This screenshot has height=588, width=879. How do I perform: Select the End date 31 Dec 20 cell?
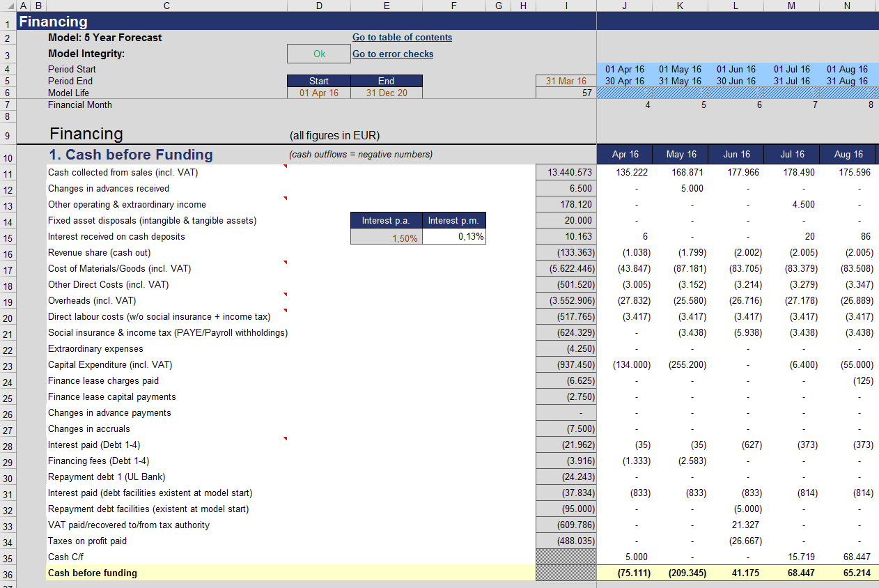387,93
